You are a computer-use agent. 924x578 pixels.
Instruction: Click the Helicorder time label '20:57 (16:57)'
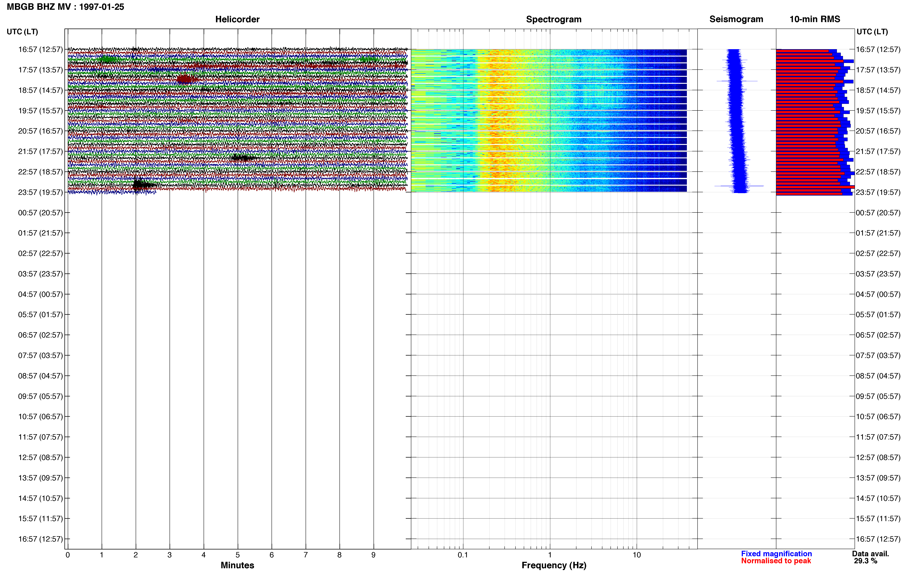[x=40, y=131]
